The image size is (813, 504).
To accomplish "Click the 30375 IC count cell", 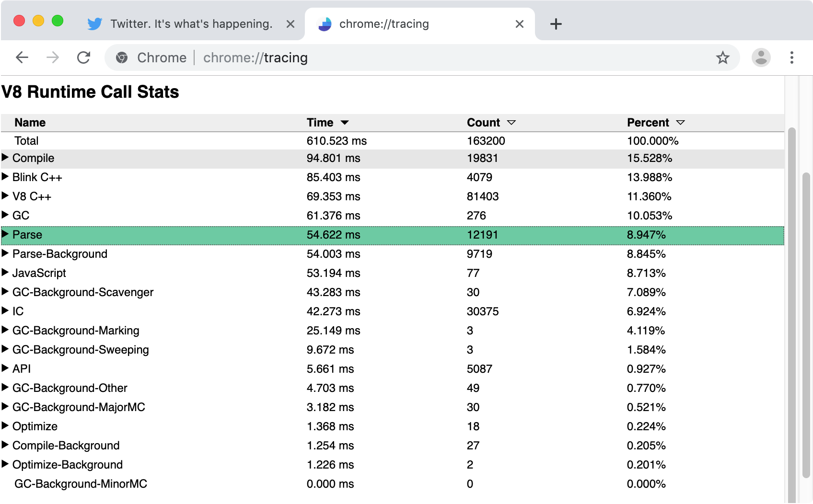I will (x=483, y=311).
